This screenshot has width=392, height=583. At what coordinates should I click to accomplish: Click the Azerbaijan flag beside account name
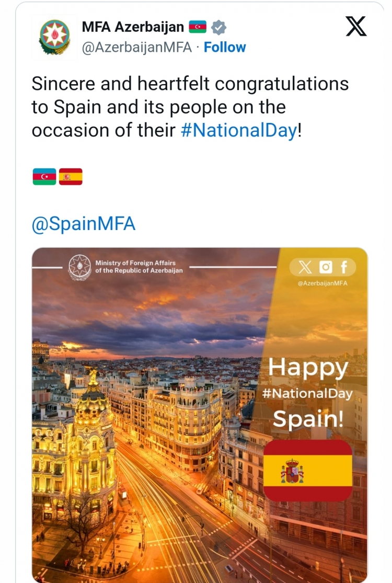coord(198,27)
